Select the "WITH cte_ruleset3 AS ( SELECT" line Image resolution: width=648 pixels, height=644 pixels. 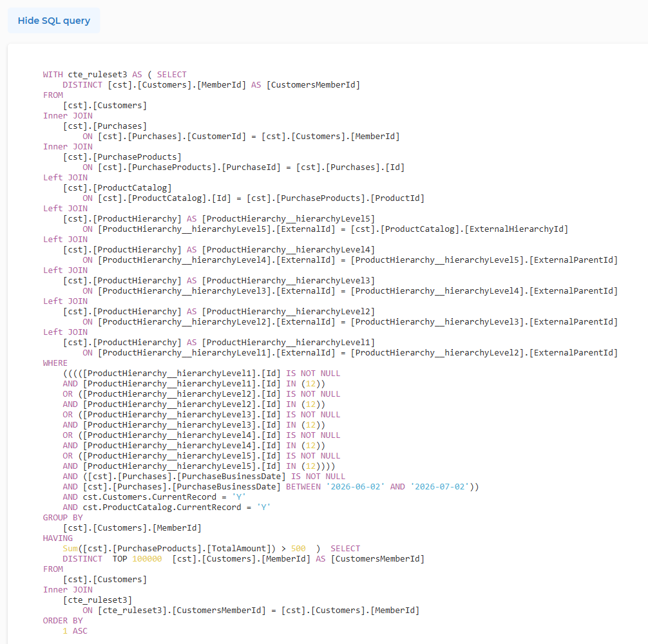pos(115,74)
